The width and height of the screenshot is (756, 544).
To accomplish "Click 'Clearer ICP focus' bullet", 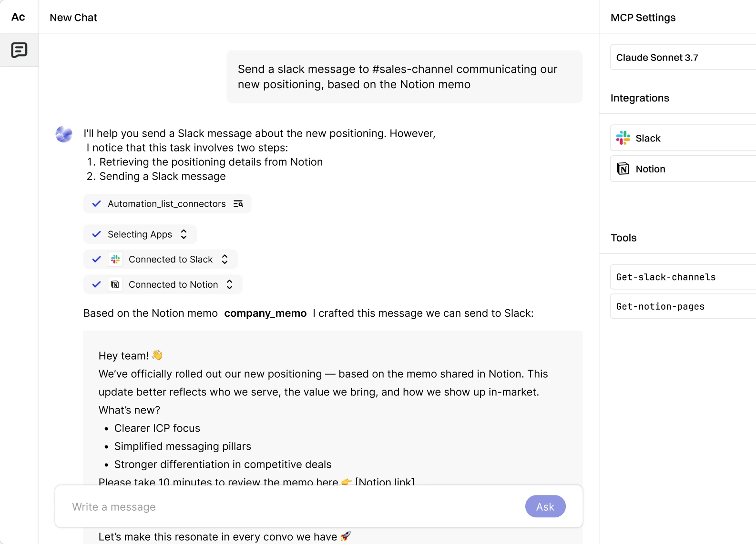I will coord(157,428).
